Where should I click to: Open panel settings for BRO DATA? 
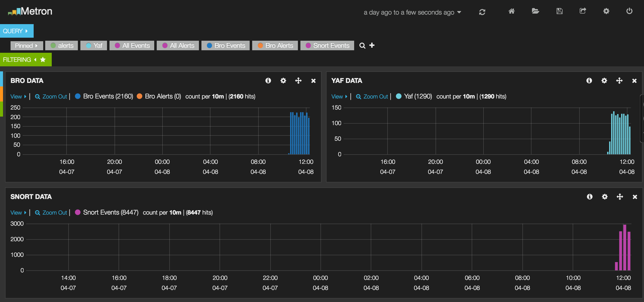pyautogui.click(x=283, y=81)
